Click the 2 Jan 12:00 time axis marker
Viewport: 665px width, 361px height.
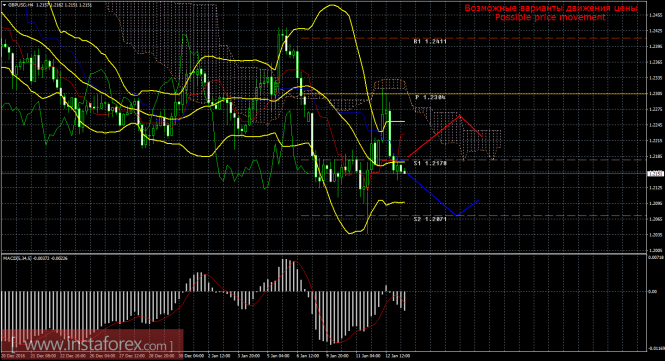pyautogui.click(x=219, y=356)
